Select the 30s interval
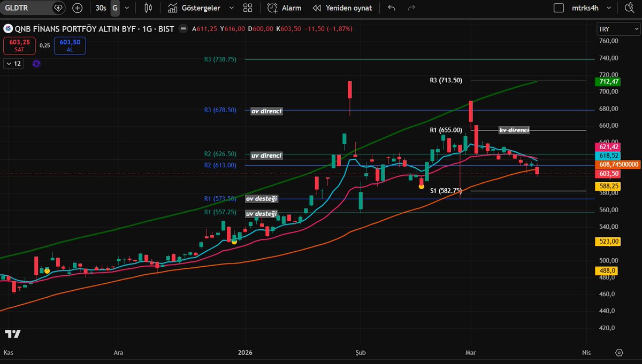Viewport: 642px width, 364px height. (101, 8)
